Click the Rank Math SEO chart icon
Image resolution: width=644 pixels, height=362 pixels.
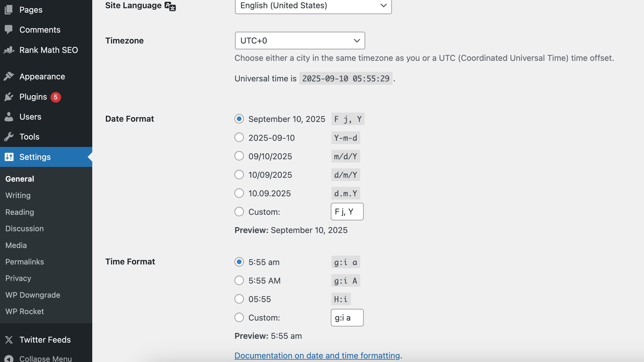(9, 50)
